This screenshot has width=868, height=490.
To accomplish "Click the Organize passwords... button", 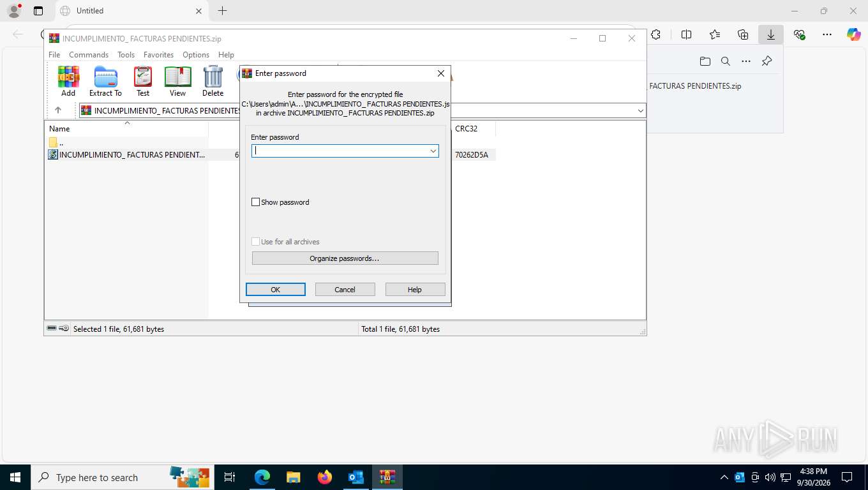I will 345,258.
